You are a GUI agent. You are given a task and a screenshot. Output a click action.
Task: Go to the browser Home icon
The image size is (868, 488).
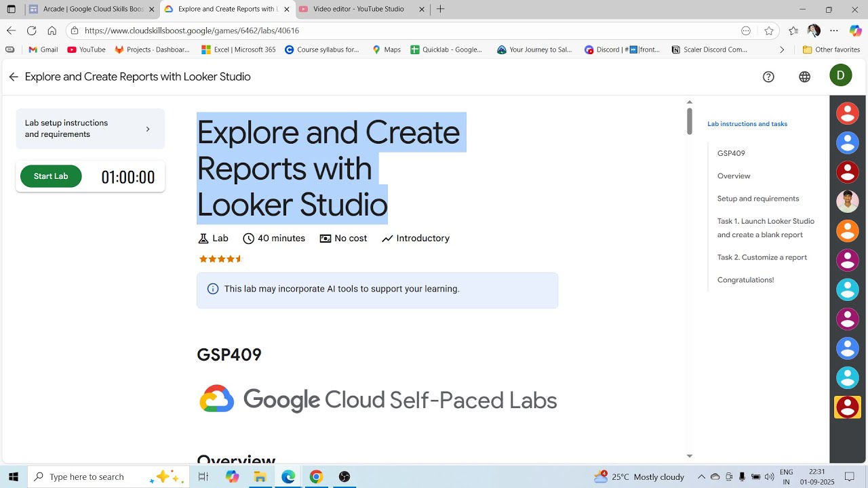click(x=52, y=30)
